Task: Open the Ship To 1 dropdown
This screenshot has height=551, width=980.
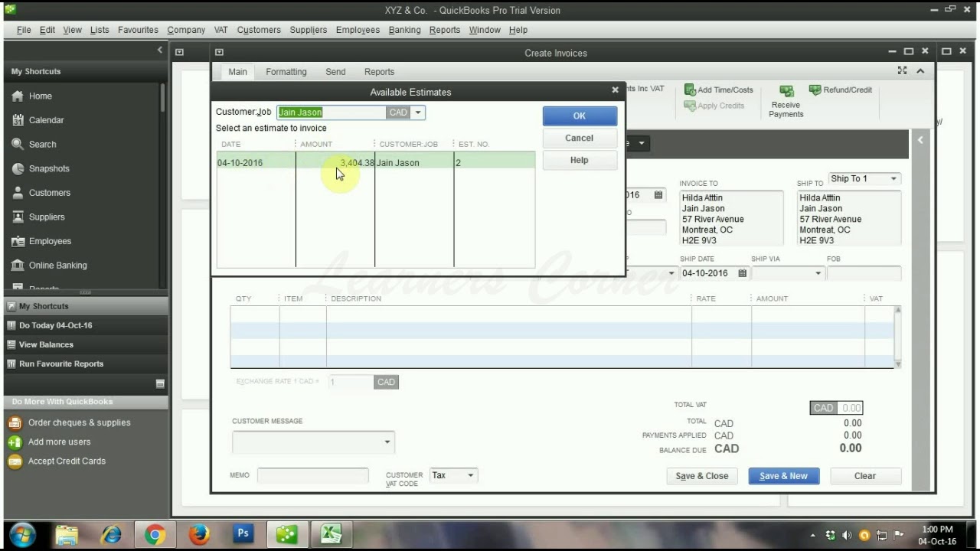Action: [893, 178]
